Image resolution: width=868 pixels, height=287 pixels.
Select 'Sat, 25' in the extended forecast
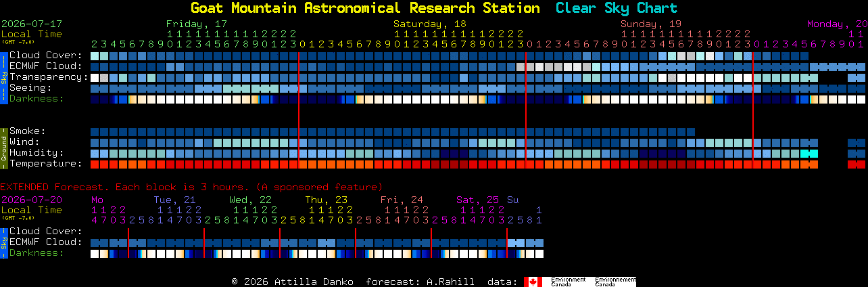[477, 200]
